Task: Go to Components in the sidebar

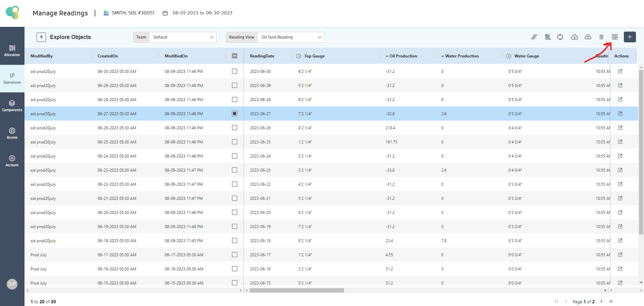Action: pos(12,105)
